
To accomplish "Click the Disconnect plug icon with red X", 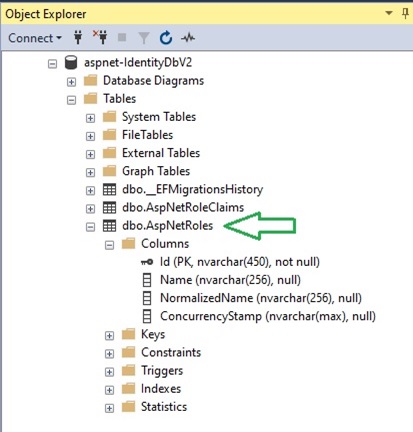I will pos(100,37).
